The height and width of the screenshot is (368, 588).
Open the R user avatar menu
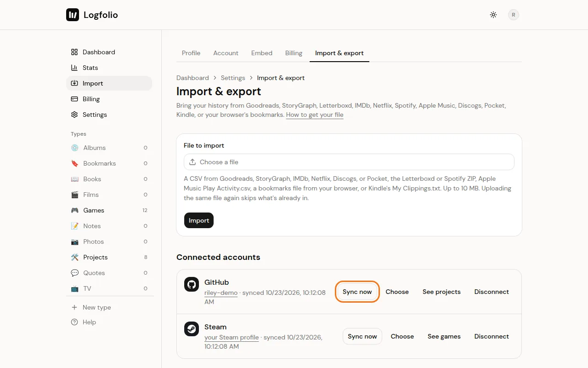(x=514, y=15)
